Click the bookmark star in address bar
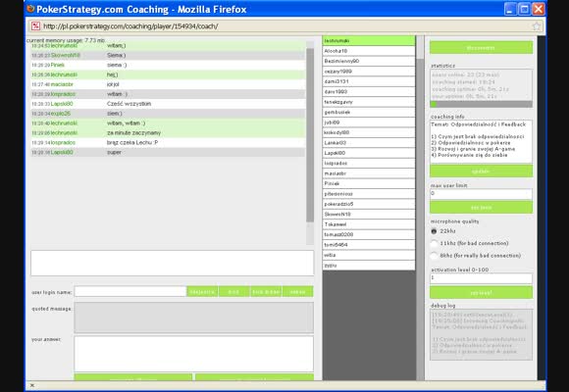Viewport: 569px width, 392px height. (x=537, y=26)
